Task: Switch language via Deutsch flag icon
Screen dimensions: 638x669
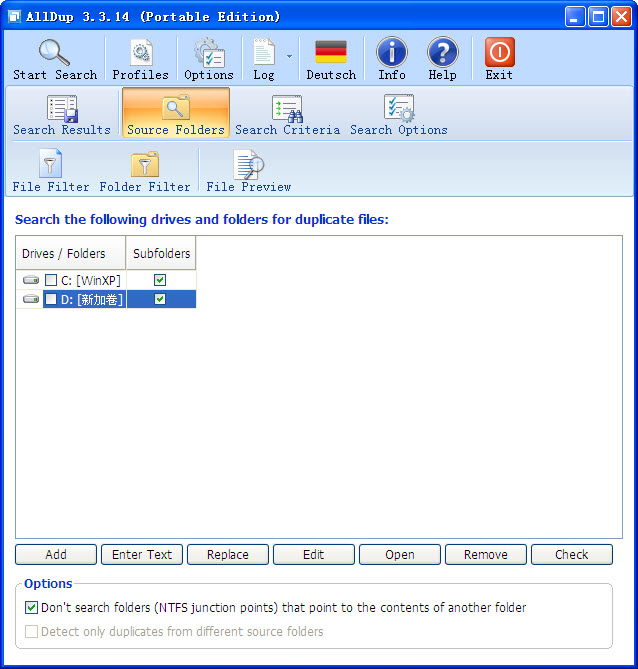Action: 330,53
